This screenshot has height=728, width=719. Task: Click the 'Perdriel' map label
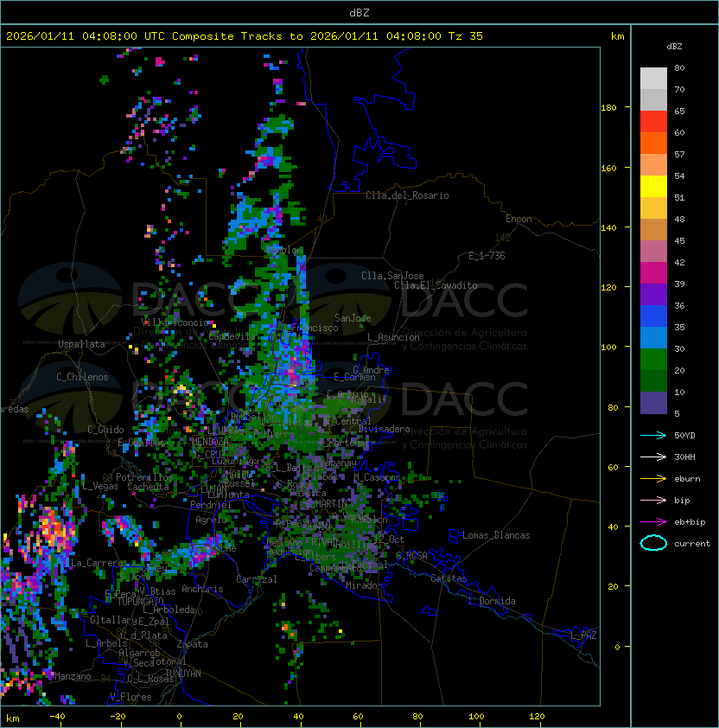tap(211, 505)
